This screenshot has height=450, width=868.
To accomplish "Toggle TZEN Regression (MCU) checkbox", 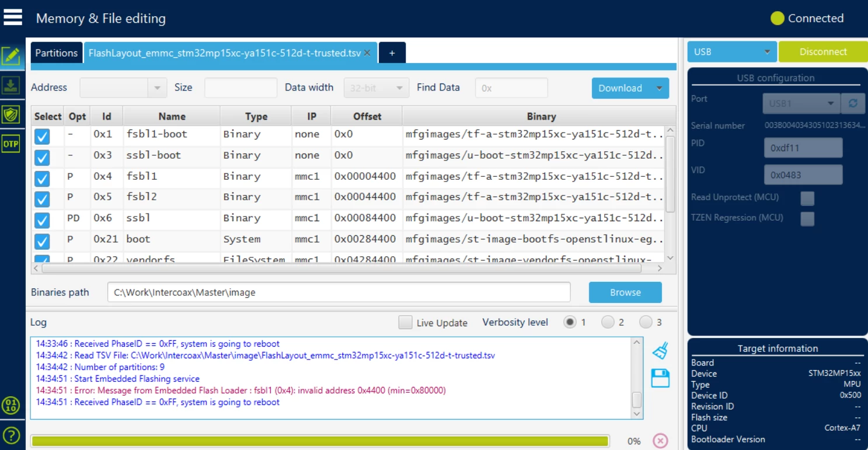I will (807, 219).
